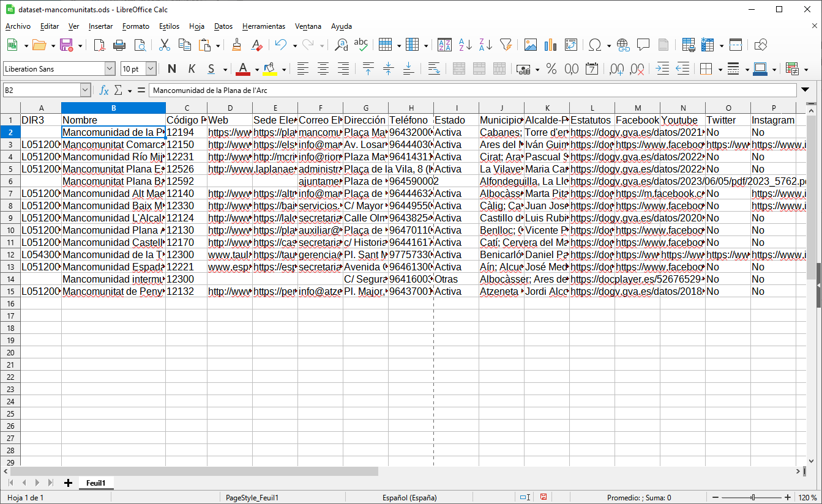Align cell text left

[302, 69]
